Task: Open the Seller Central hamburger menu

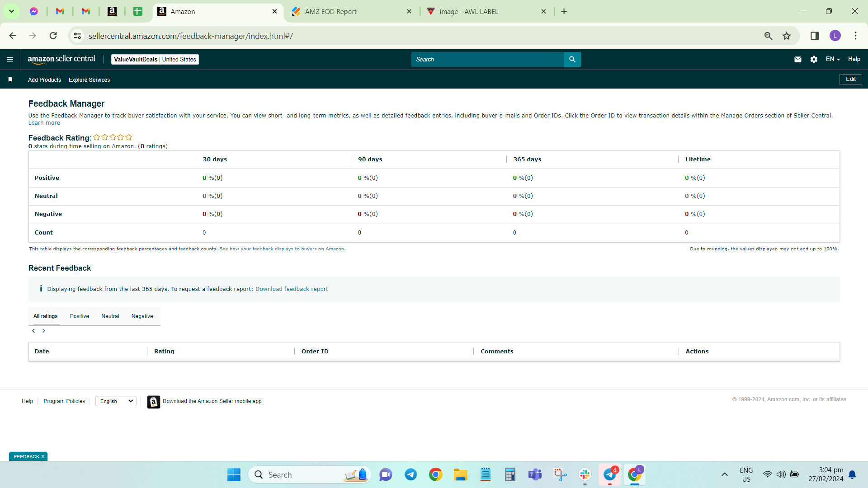Action: point(10,59)
